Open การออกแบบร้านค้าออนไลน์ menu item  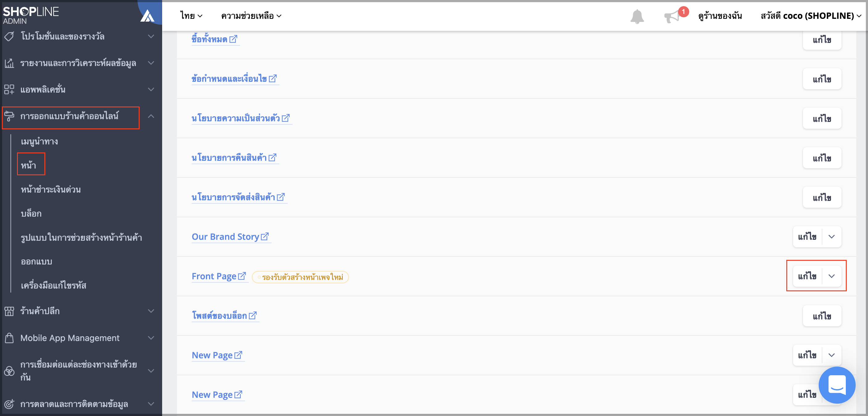tap(69, 116)
